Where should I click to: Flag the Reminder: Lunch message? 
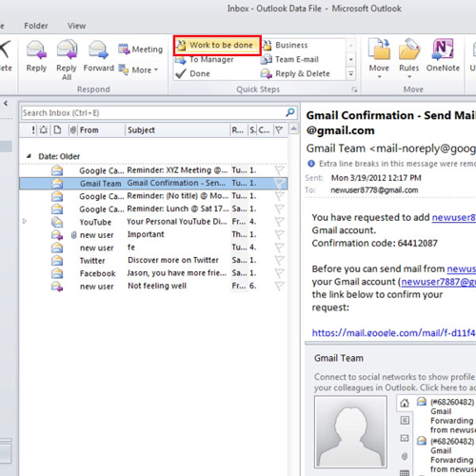279,208
